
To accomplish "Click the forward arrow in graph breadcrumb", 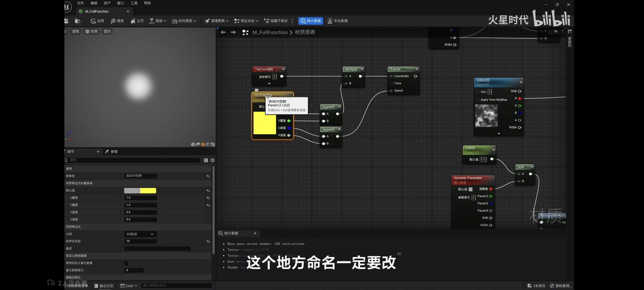I will point(233,32).
